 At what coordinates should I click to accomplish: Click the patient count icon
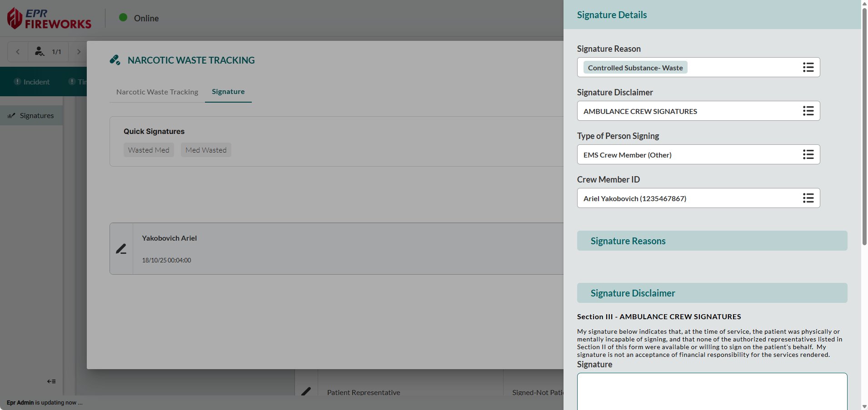40,52
